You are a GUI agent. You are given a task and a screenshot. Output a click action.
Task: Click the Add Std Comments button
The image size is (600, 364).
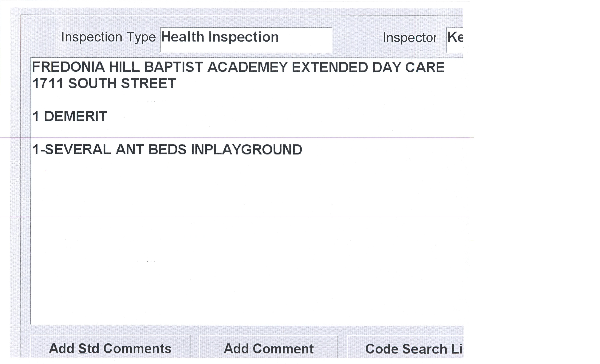click(x=110, y=348)
